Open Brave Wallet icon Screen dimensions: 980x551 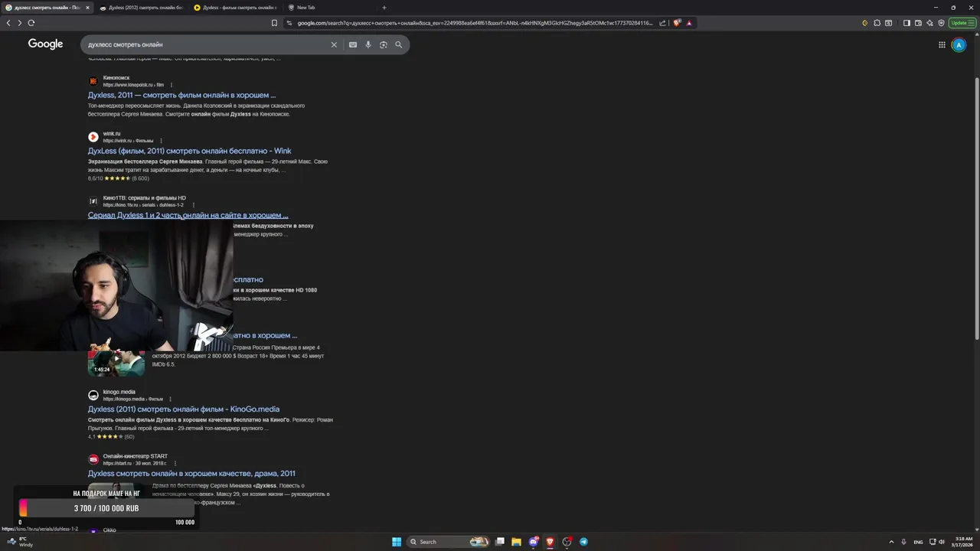918,23
